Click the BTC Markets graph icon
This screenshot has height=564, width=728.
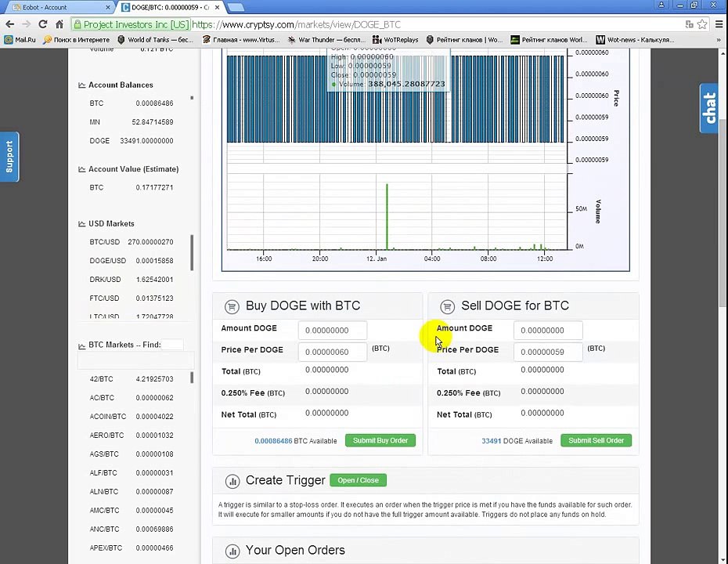(x=81, y=345)
